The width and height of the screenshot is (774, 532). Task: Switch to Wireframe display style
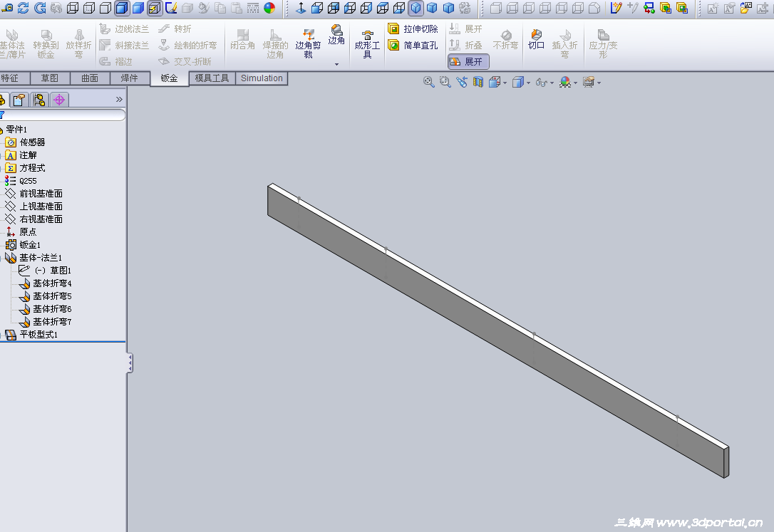[x=73, y=8]
